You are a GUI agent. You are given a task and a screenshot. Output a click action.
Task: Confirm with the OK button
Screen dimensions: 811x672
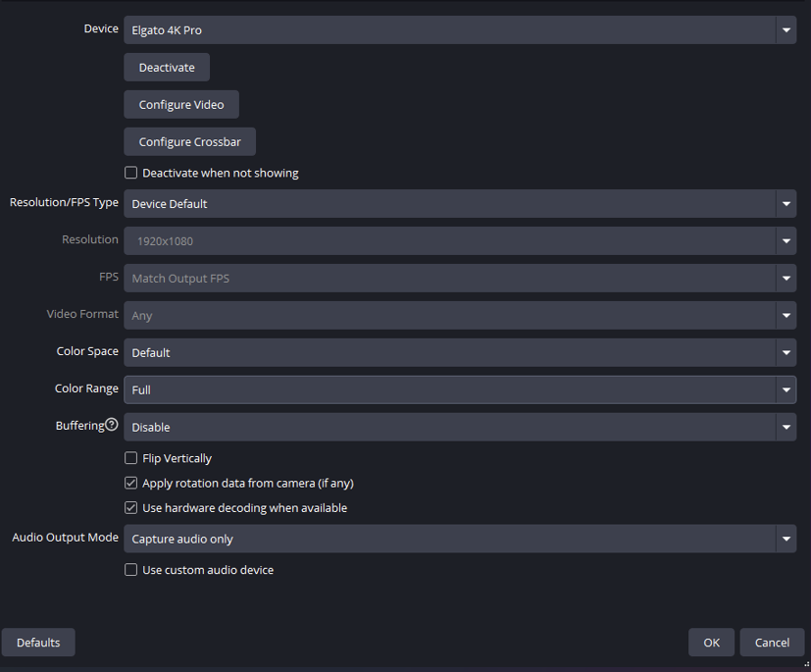pos(711,643)
